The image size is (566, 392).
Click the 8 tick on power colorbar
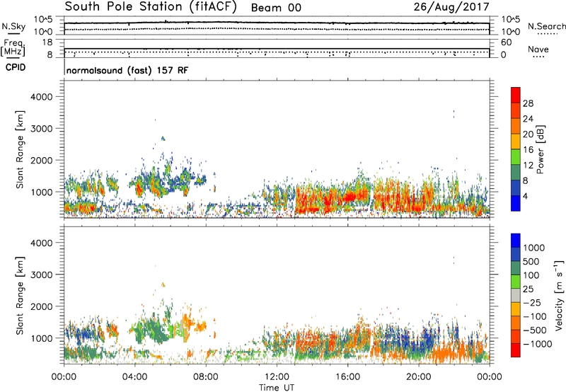click(526, 181)
